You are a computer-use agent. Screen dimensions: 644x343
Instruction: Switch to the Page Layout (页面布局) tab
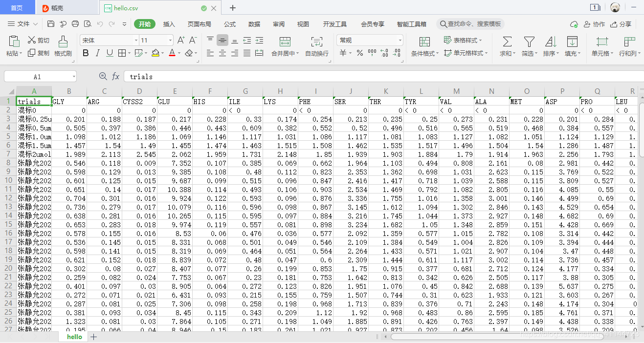(x=200, y=24)
